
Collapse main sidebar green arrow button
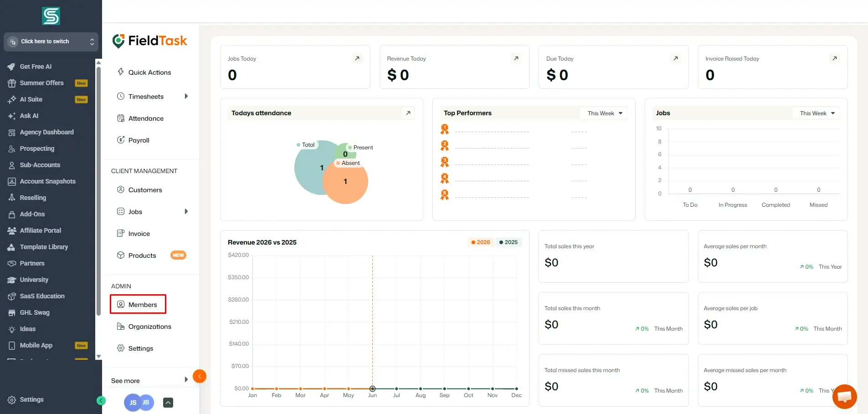tap(101, 400)
